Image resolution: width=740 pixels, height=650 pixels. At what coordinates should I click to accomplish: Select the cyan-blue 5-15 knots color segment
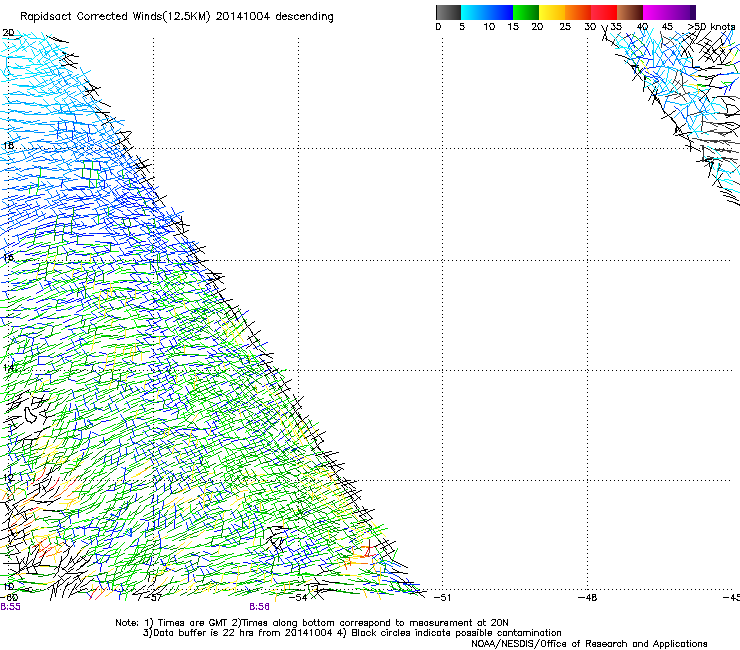pos(487,12)
